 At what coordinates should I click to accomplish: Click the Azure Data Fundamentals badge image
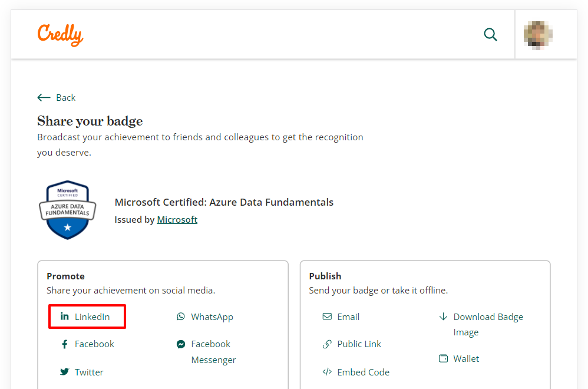click(x=68, y=210)
